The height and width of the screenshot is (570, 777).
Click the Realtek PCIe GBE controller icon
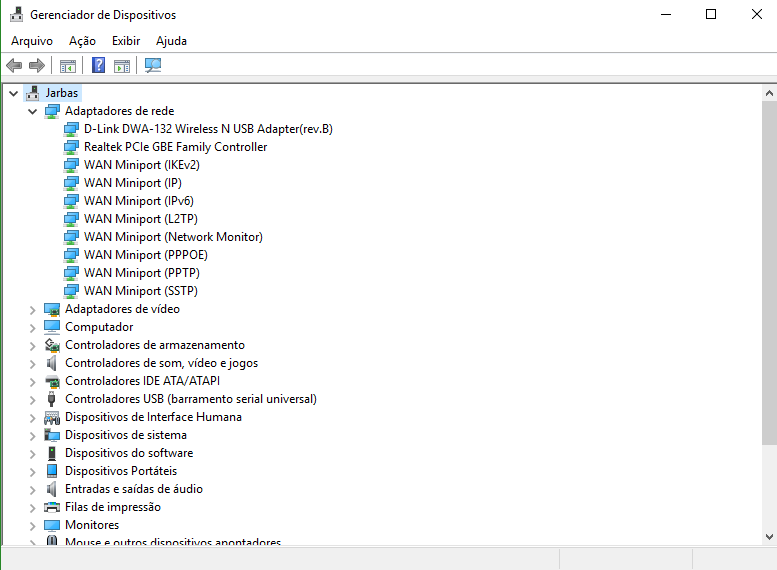71,147
